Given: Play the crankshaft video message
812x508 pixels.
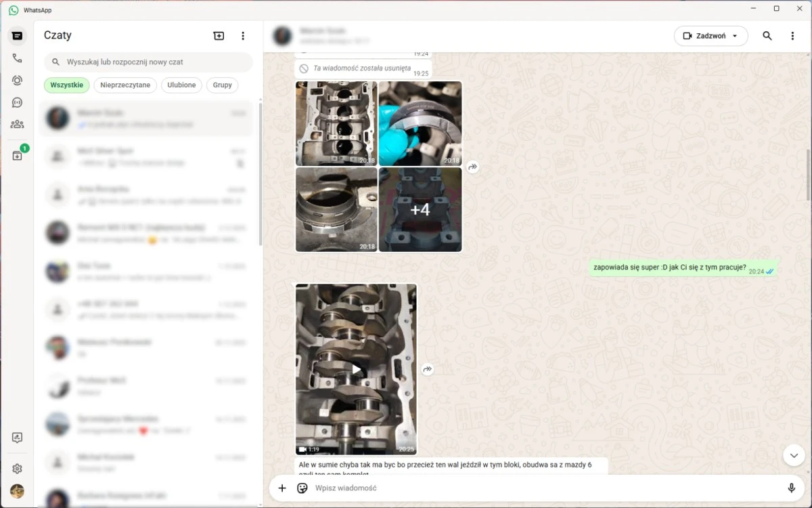Looking at the screenshot, I should pos(356,368).
